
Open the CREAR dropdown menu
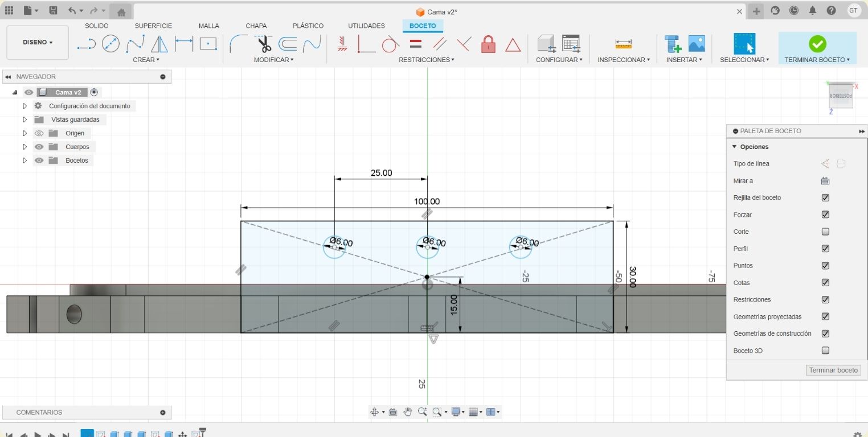coord(146,60)
